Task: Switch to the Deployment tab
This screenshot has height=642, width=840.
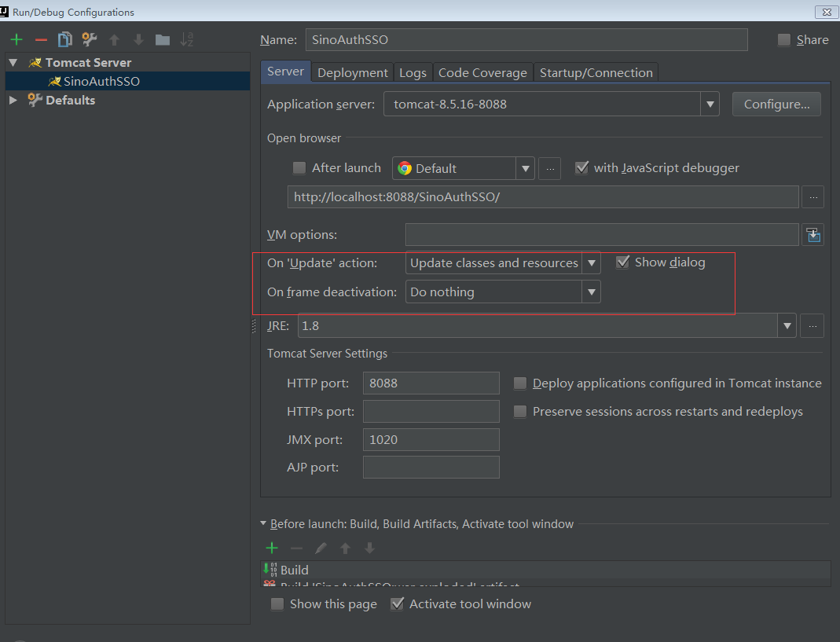Action: [352, 72]
